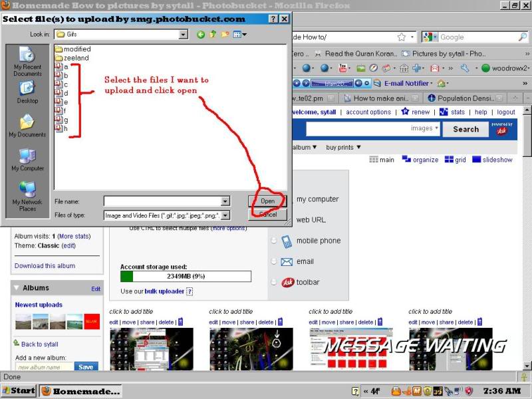The image size is (532, 399).
Task: Select the 'email' upload radio button
Action: click(x=274, y=261)
